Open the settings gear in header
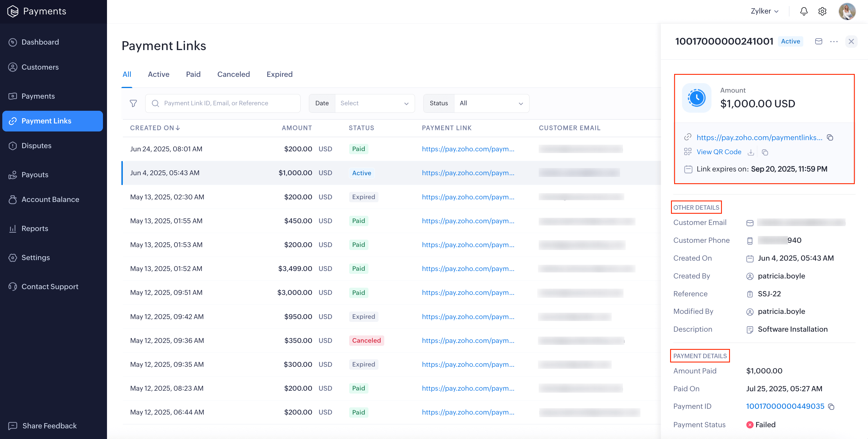 click(x=822, y=12)
